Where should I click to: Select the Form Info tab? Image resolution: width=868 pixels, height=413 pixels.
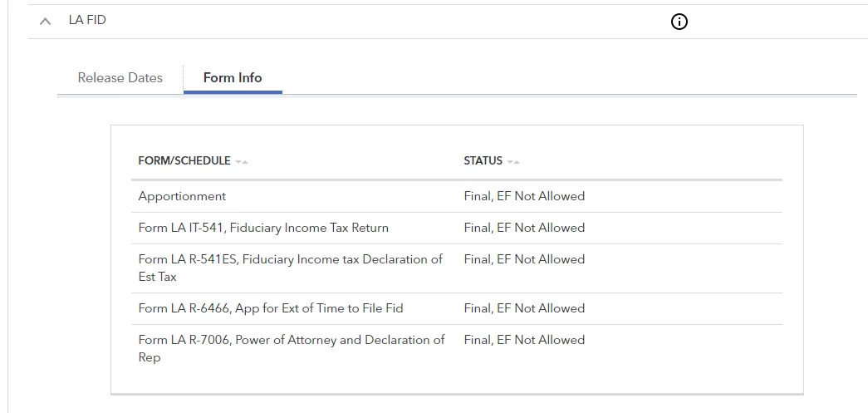click(x=233, y=77)
